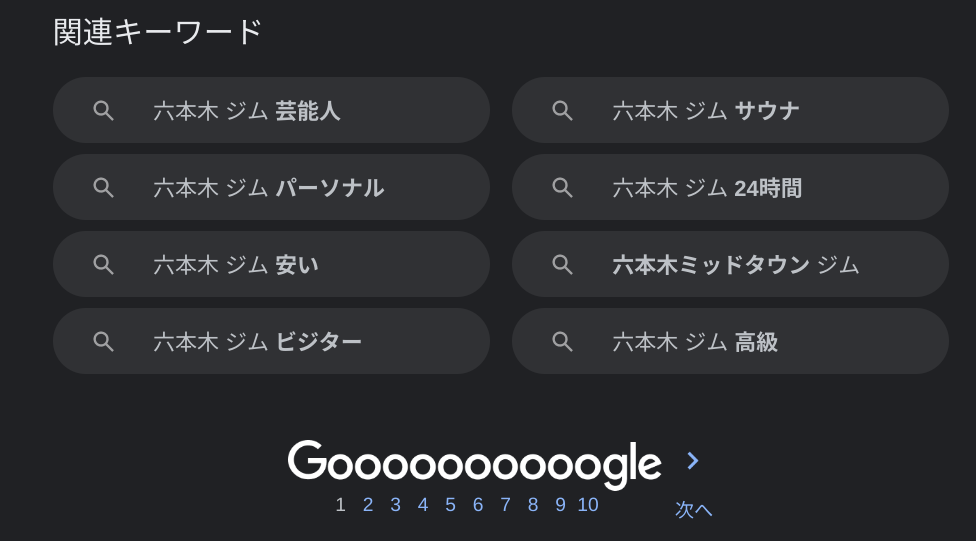Screen dimensions: 976x541
Task: Go to results page 2
Action: [368, 505]
